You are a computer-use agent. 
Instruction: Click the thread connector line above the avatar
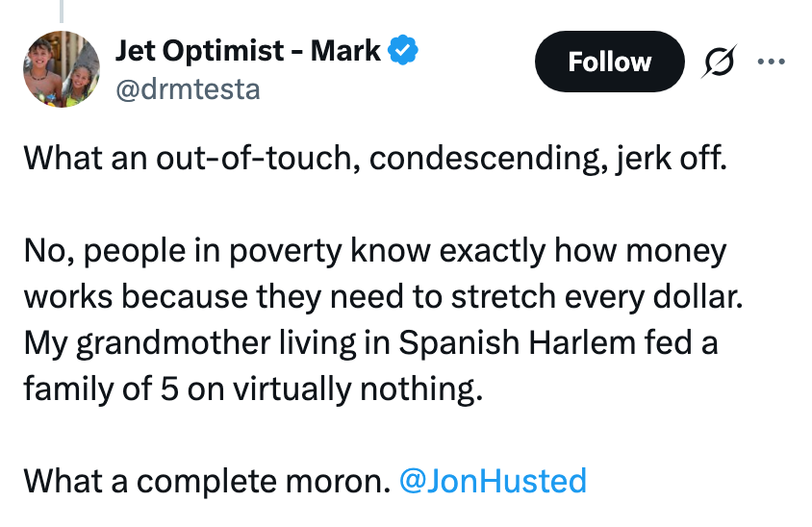(x=62, y=12)
